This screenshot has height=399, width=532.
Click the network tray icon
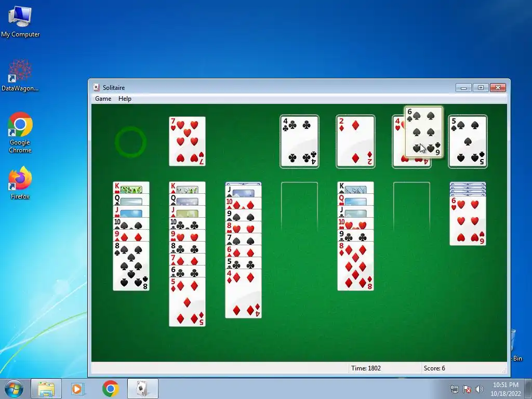click(x=454, y=389)
